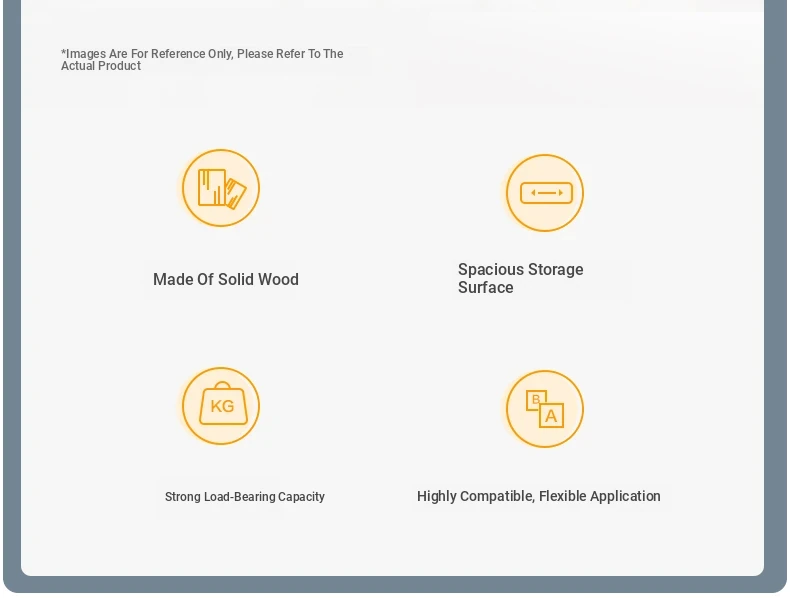Select the 'Spacious Storage Surface' label

pos(520,278)
